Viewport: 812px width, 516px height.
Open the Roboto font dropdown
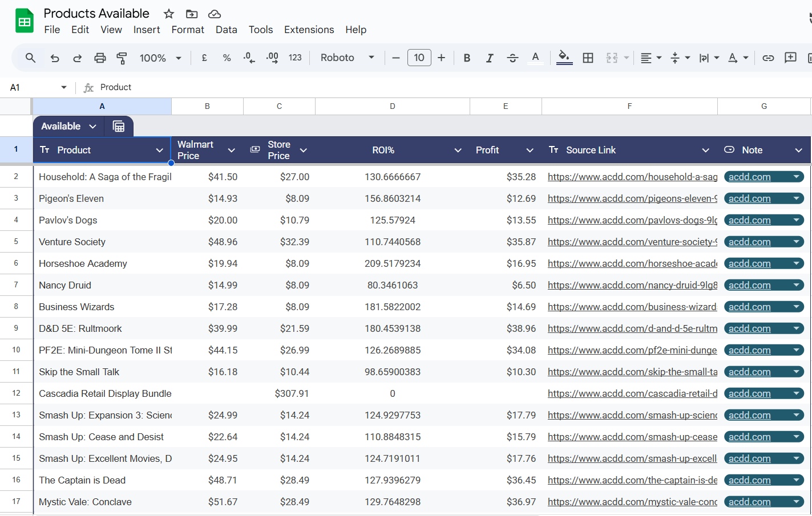[347, 58]
